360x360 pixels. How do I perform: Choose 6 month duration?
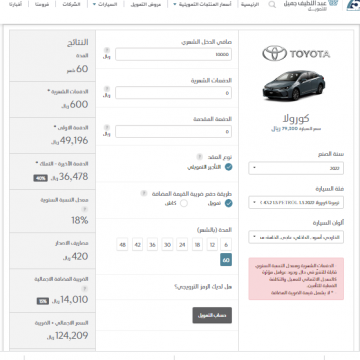point(226,245)
